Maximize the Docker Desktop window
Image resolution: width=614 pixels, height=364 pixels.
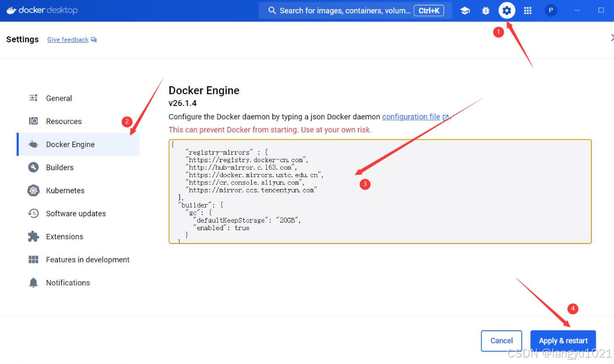(x=601, y=11)
